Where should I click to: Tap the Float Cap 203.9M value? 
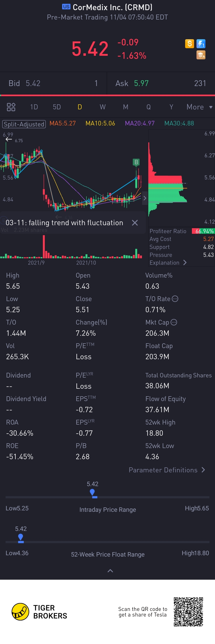click(x=157, y=357)
